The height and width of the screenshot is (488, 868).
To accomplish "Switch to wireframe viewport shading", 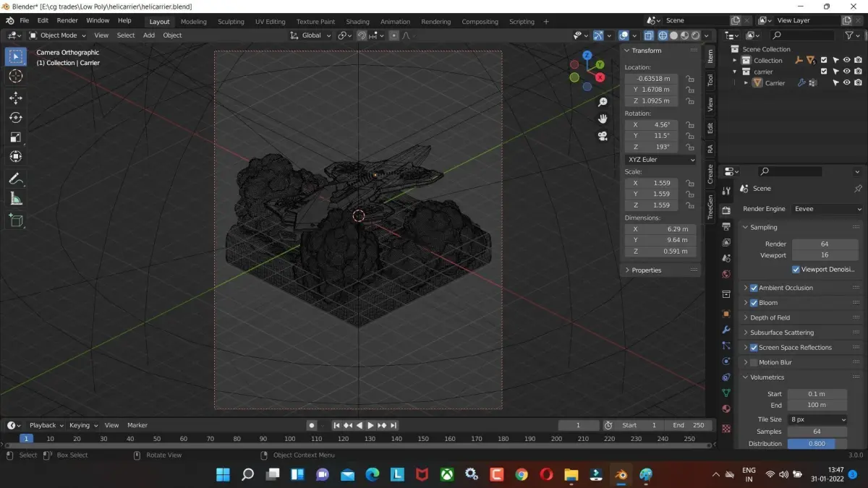I will pyautogui.click(x=662, y=35).
